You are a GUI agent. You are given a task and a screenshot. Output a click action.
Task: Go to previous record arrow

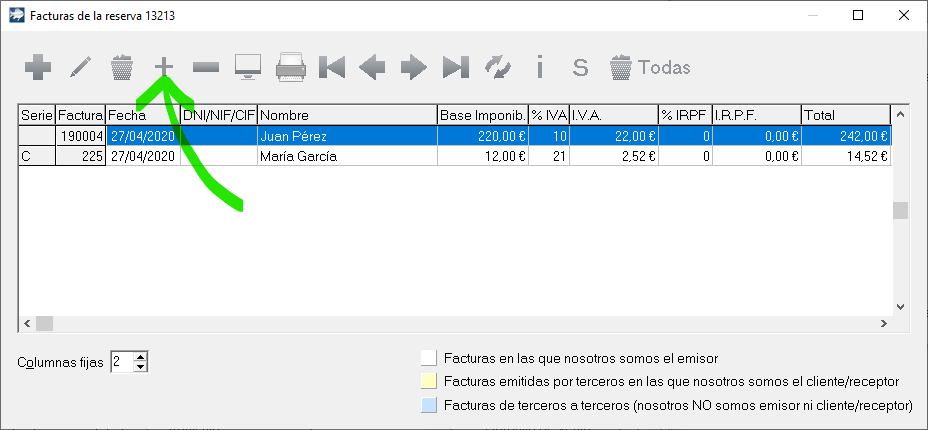[372, 67]
